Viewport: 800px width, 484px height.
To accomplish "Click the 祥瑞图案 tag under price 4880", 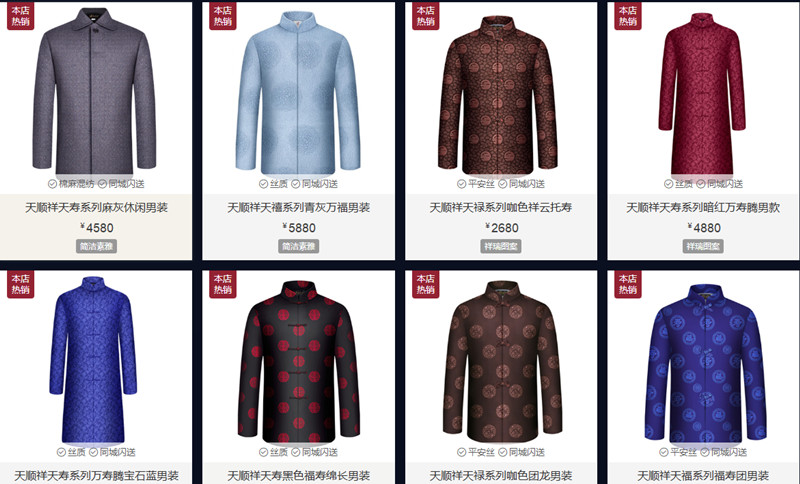I will click(703, 246).
